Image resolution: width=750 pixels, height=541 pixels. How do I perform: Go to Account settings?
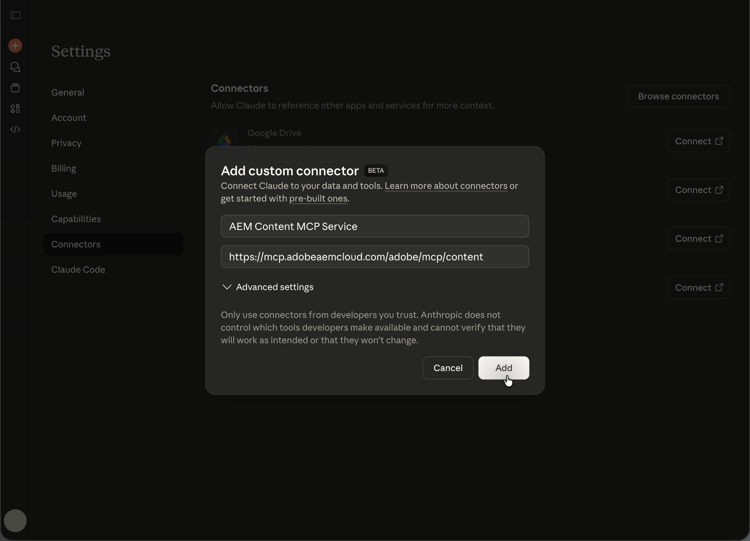(68, 118)
